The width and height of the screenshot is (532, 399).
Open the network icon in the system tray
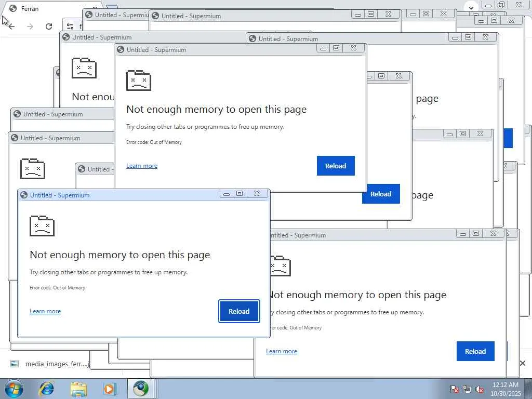pos(467,389)
